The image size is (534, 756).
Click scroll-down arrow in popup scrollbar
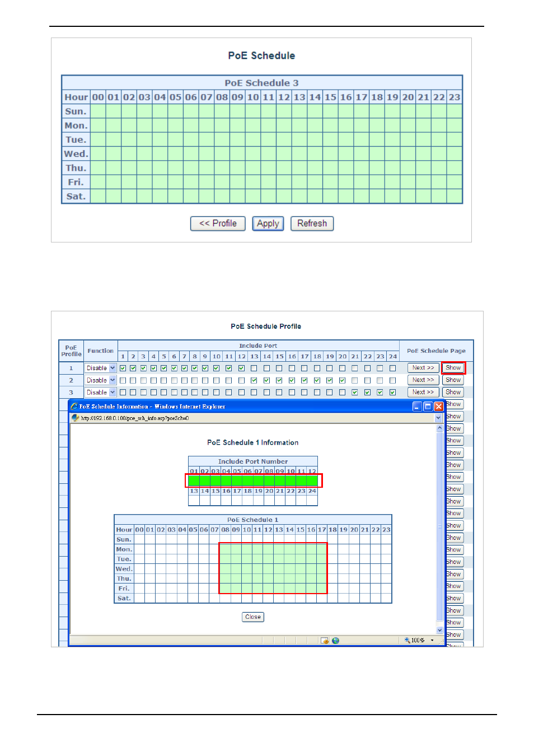(x=440, y=630)
